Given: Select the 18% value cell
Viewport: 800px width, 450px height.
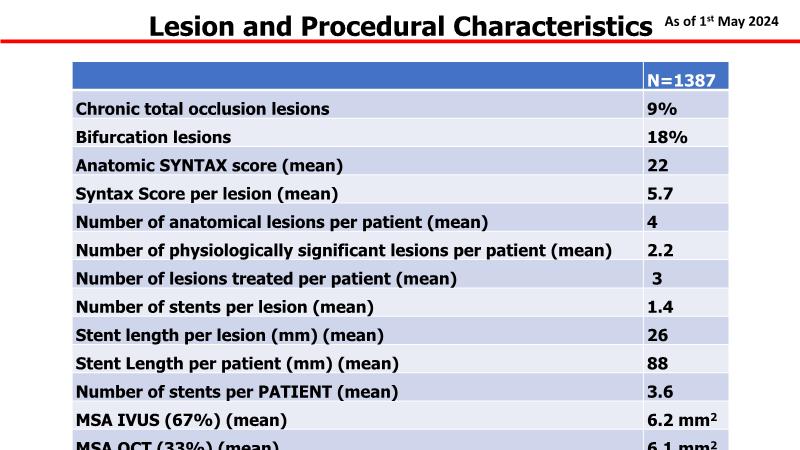Looking at the screenshot, I should 665,137.
